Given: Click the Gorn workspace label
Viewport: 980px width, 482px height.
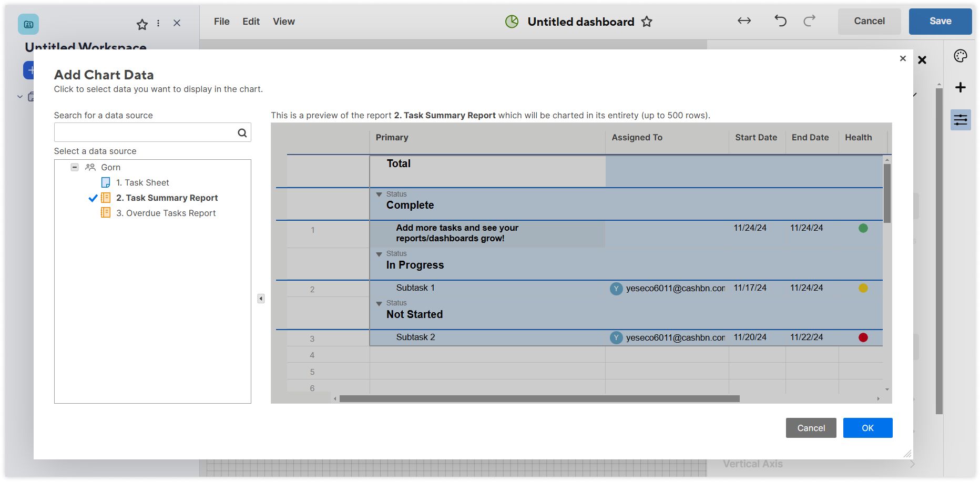Looking at the screenshot, I should (x=111, y=167).
